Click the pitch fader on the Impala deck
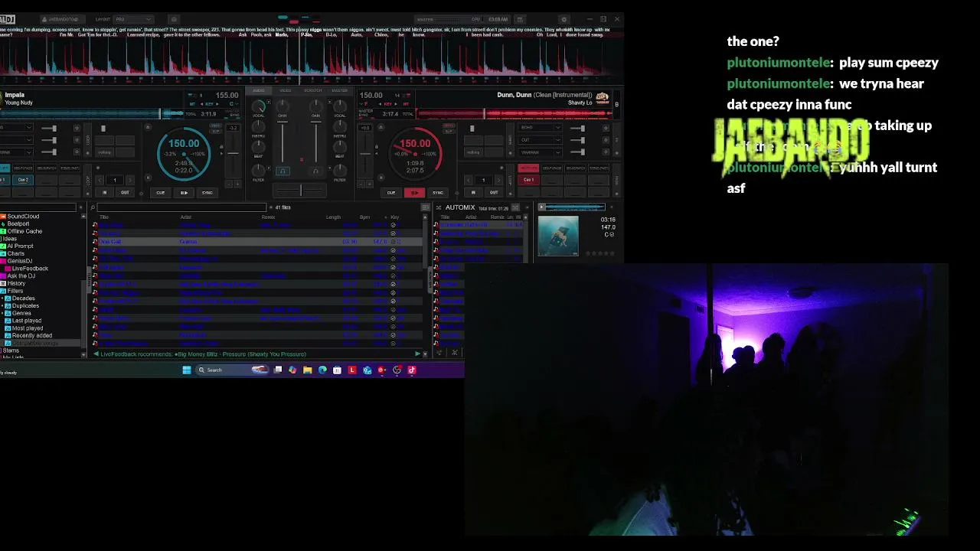This screenshot has height=551, width=980. tap(233, 154)
